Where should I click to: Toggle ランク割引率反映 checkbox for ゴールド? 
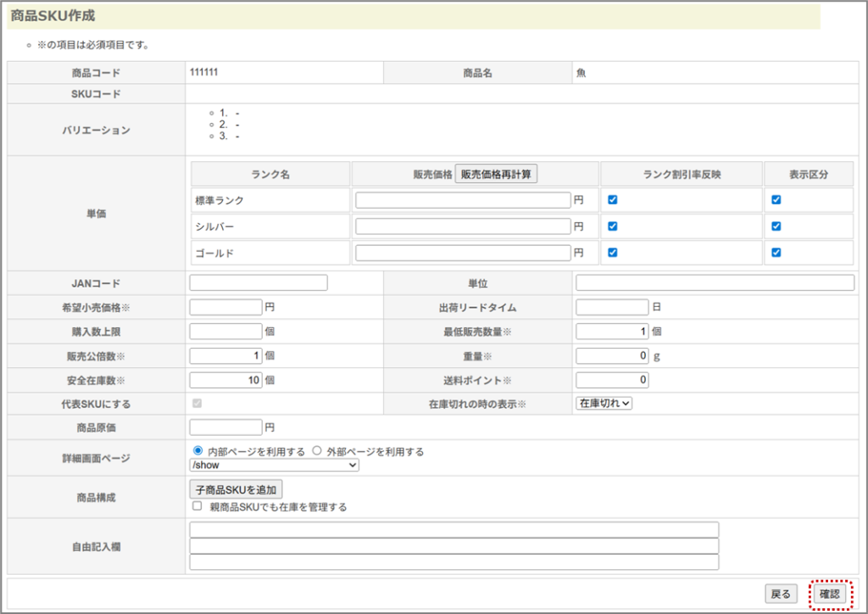[613, 253]
